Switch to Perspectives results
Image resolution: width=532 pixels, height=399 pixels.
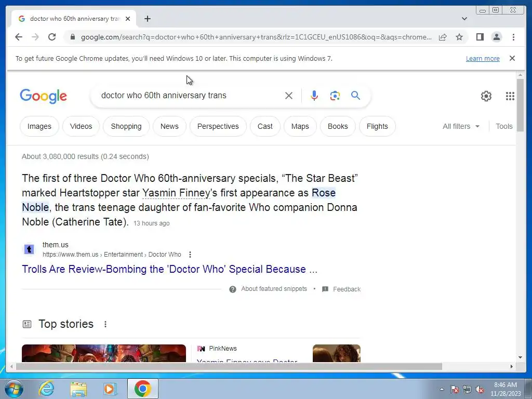(218, 126)
